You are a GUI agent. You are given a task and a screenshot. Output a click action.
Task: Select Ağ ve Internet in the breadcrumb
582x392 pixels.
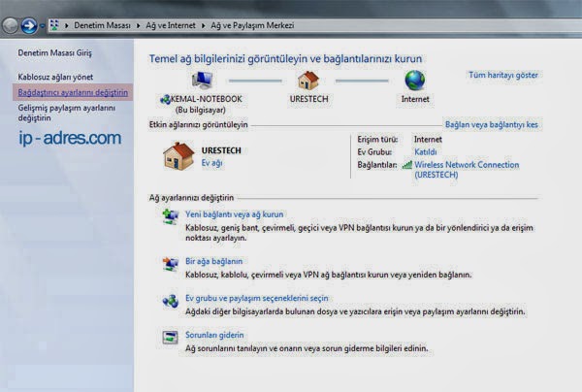click(x=171, y=25)
